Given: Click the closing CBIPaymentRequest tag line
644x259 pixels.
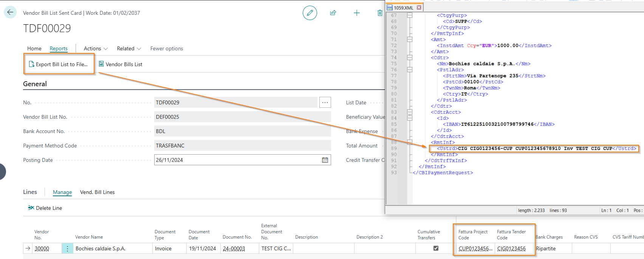Looking at the screenshot, I should (x=443, y=173).
